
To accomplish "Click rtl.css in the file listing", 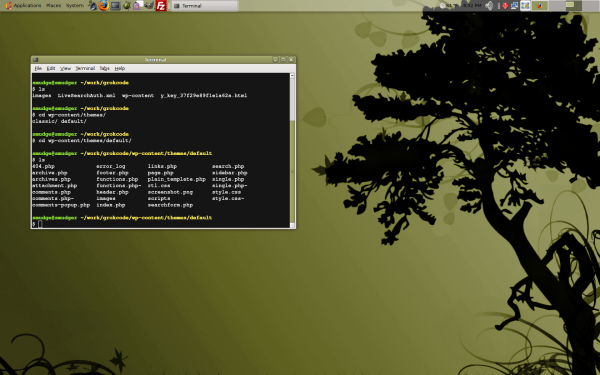I will point(159,186).
